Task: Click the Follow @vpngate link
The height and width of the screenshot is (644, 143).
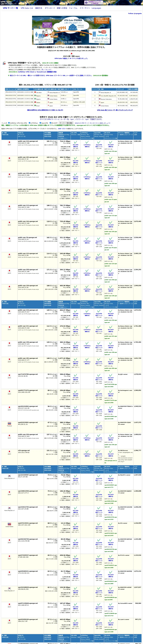Action: tap(135, 14)
